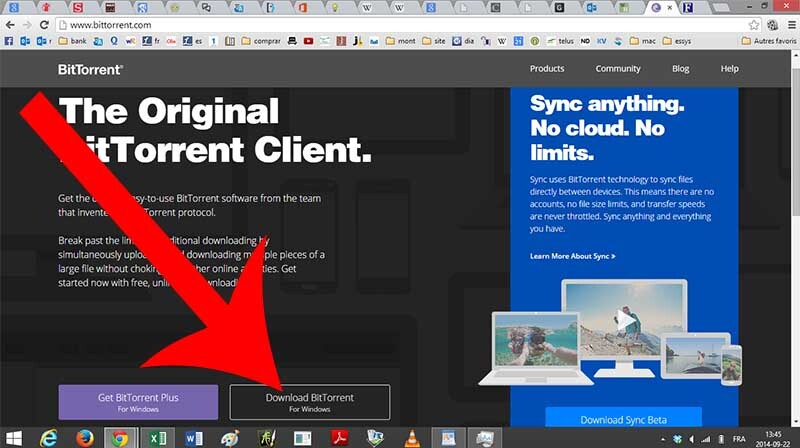
Task: Click the film reel extension icon
Action: (x=772, y=25)
